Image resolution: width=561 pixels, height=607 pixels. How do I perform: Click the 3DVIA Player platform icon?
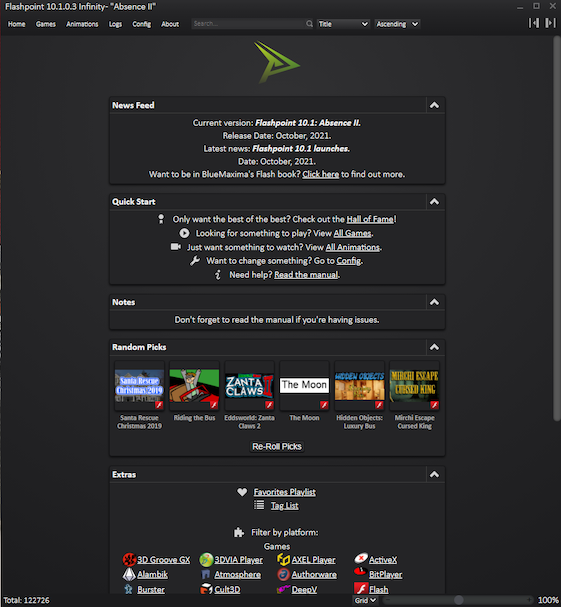point(206,559)
